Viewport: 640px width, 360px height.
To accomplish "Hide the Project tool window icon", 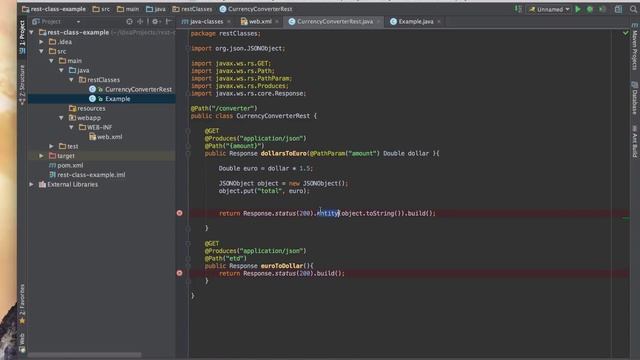I will click(169, 22).
